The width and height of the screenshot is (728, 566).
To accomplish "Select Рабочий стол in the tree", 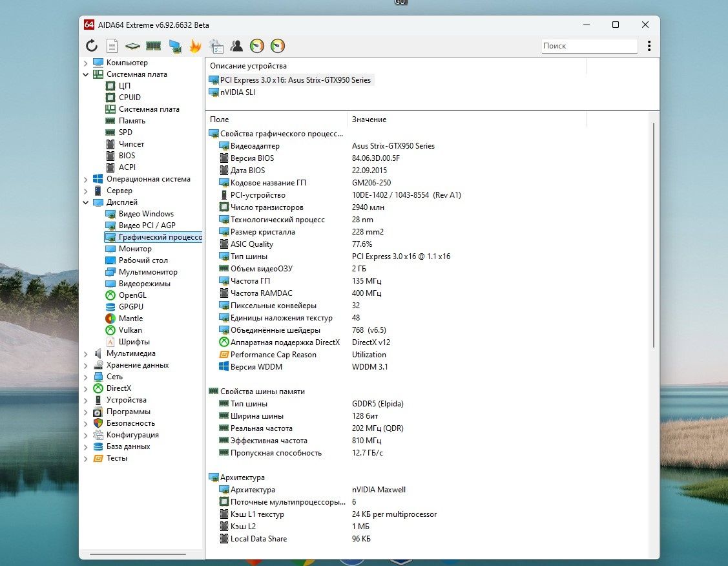I will pyautogui.click(x=143, y=260).
